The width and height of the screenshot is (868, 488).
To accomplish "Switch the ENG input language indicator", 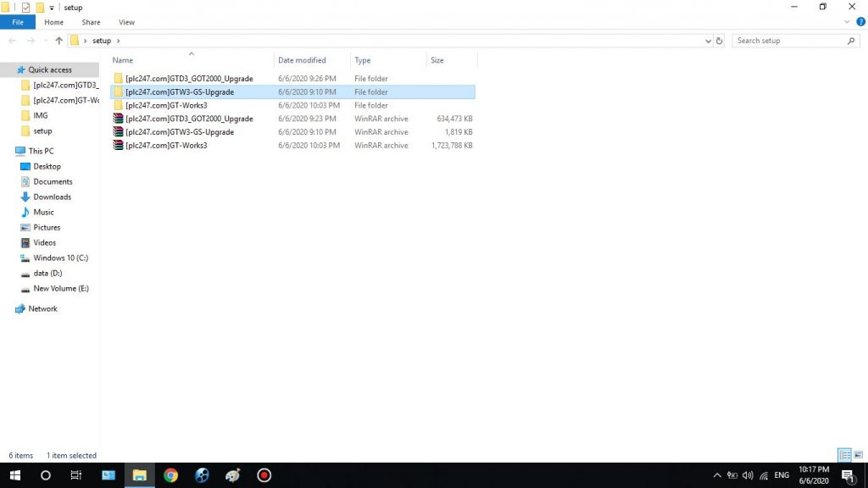I will pos(782,475).
